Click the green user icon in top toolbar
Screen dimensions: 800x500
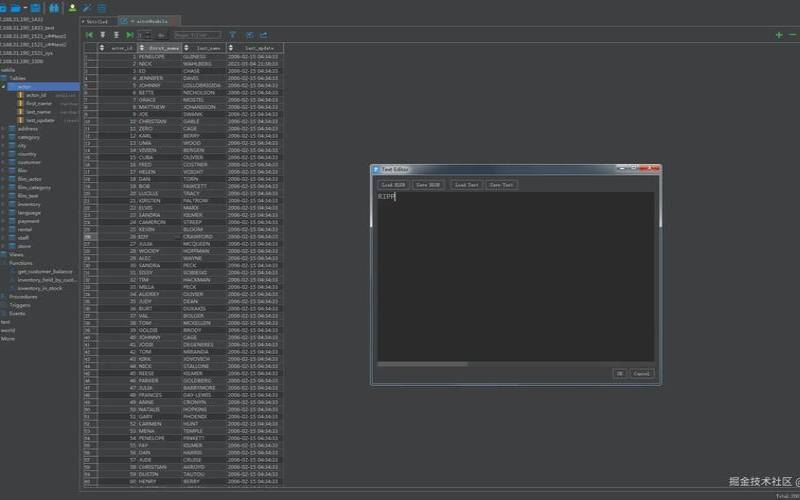click(72, 8)
